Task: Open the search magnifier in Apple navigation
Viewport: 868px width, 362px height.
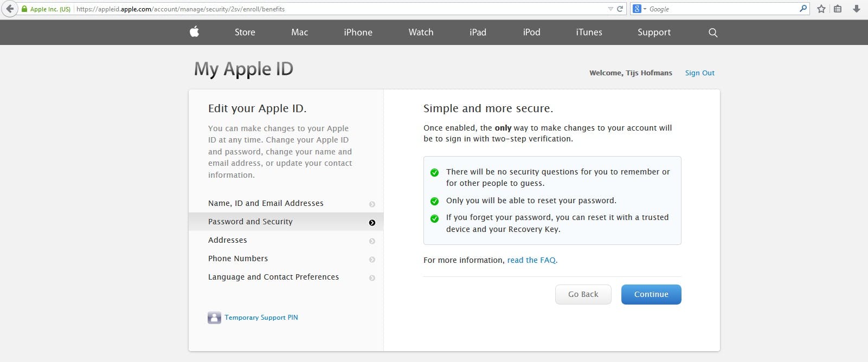Action: point(713,33)
